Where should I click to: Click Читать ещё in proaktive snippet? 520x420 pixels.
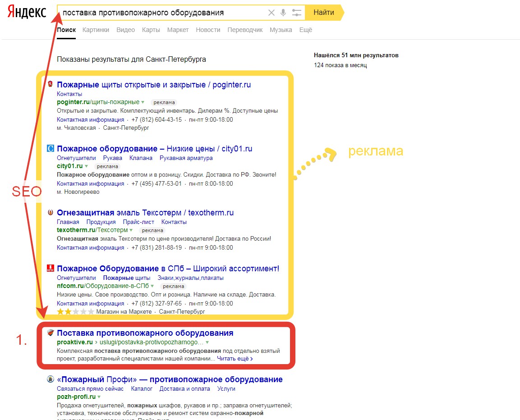pos(235,359)
